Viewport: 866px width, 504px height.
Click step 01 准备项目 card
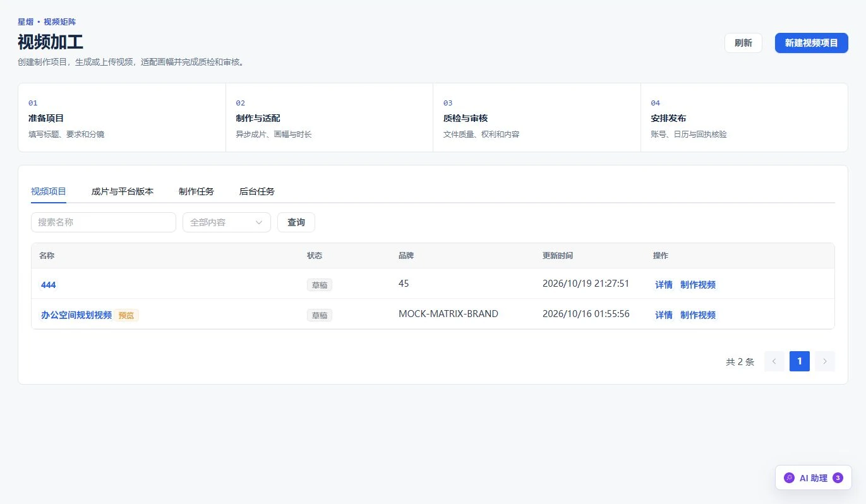point(122,117)
